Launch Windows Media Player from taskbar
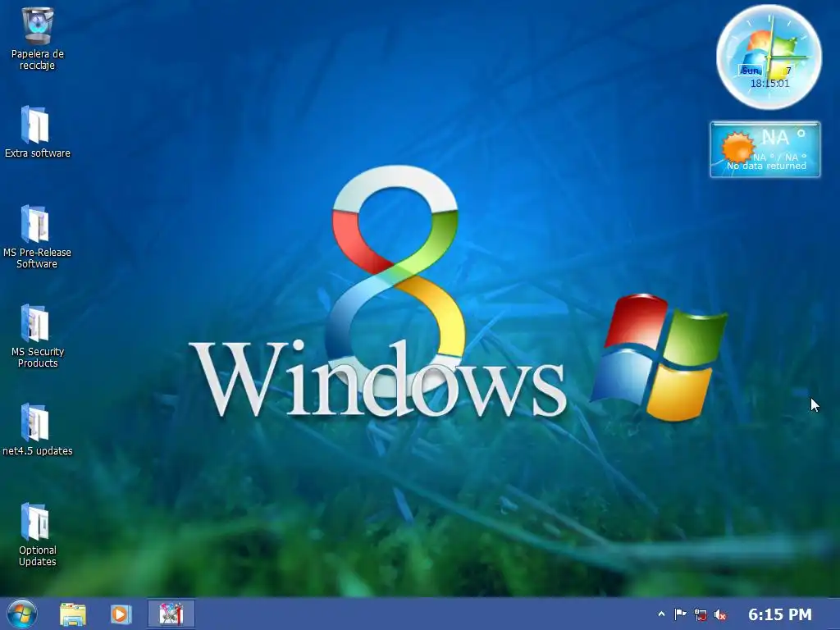The width and height of the screenshot is (840, 630). tap(121, 614)
